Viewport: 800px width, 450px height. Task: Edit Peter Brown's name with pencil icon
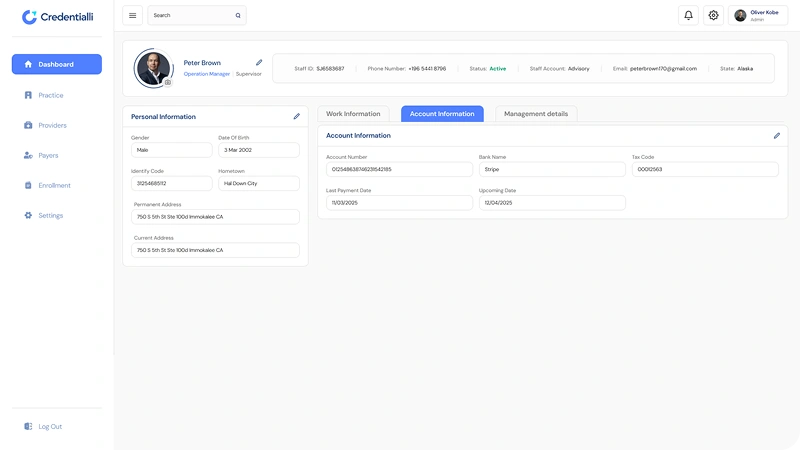pos(259,62)
